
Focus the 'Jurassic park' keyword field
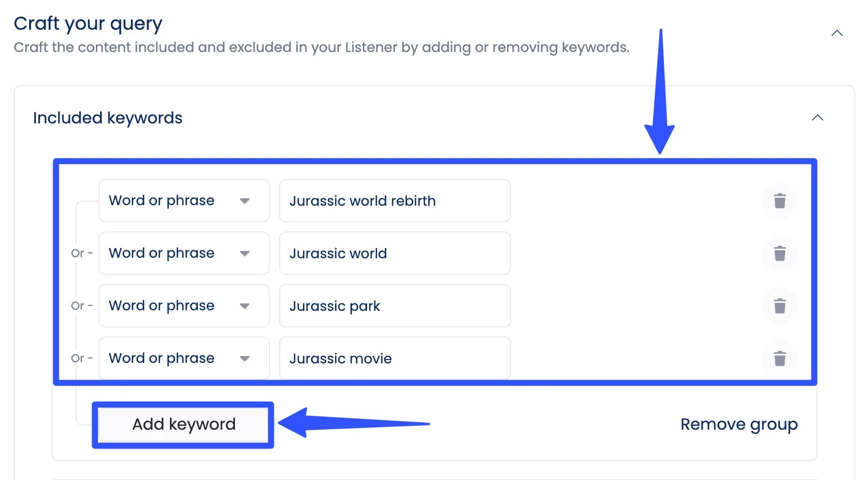click(395, 306)
